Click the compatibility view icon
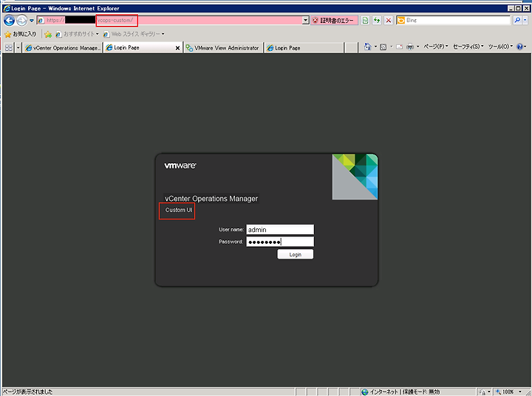This screenshot has width=532, height=396. (x=365, y=21)
